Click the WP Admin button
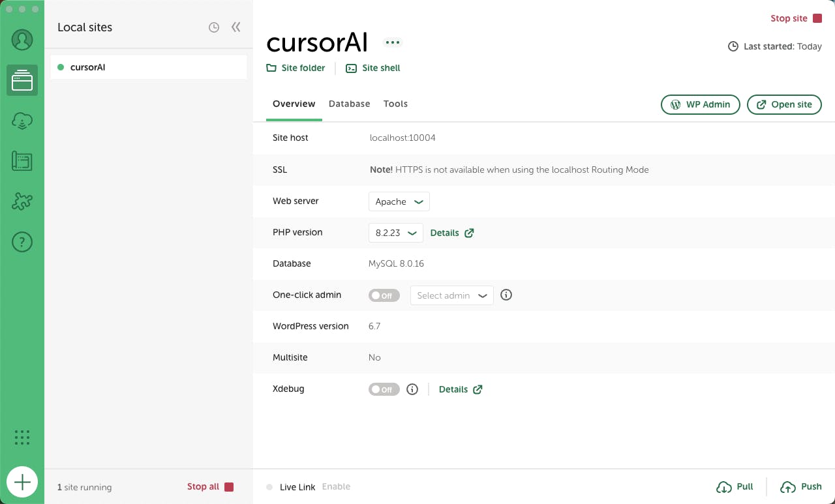Screen dimensions: 835x504 701,104
